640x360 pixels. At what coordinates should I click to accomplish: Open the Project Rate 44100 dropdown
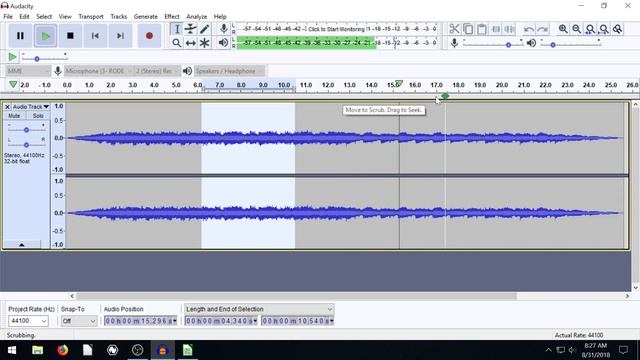pos(28,321)
